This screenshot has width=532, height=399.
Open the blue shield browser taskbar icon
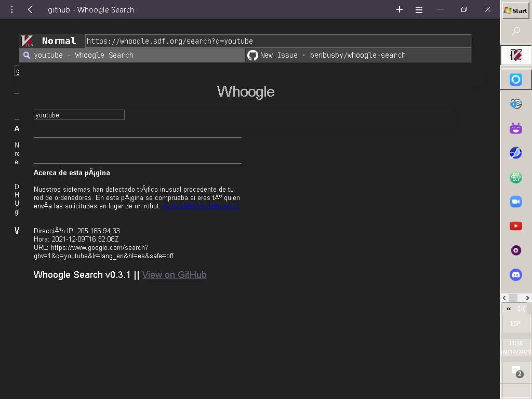coord(516,104)
